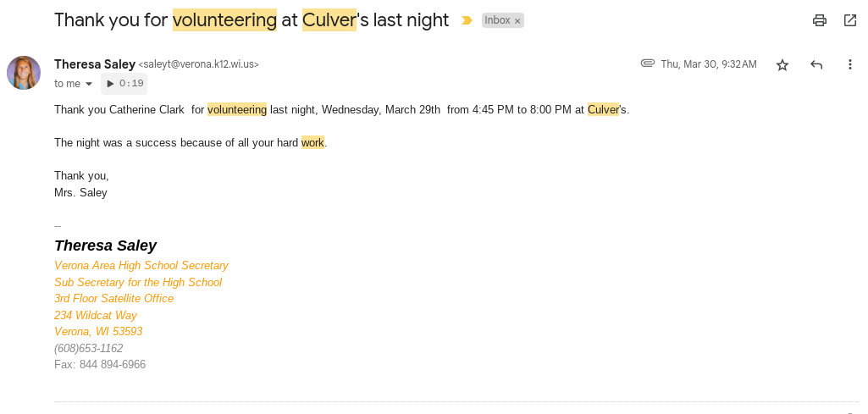Reply using the arrow icon
This screenshot has width=868, height=414.
tap(816, 64)
